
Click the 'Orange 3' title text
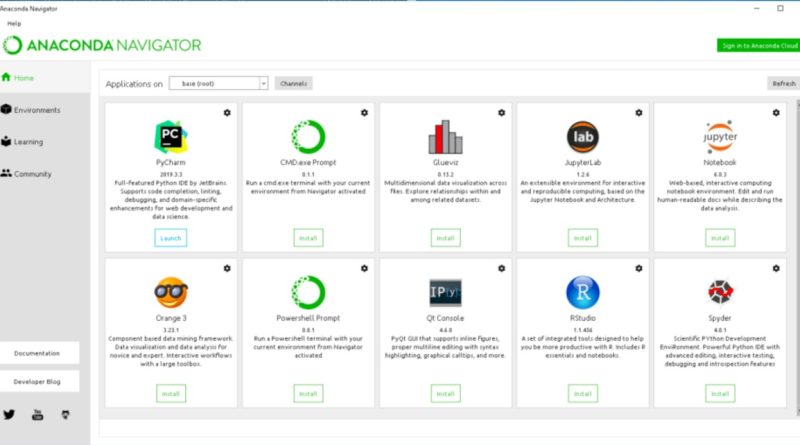tap(171, 318)
